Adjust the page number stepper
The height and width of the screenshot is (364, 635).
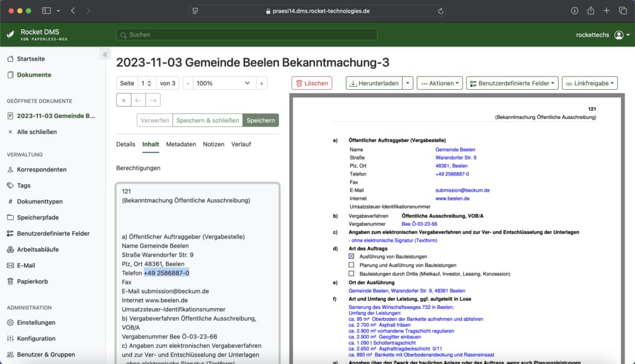tap(149, 83)
